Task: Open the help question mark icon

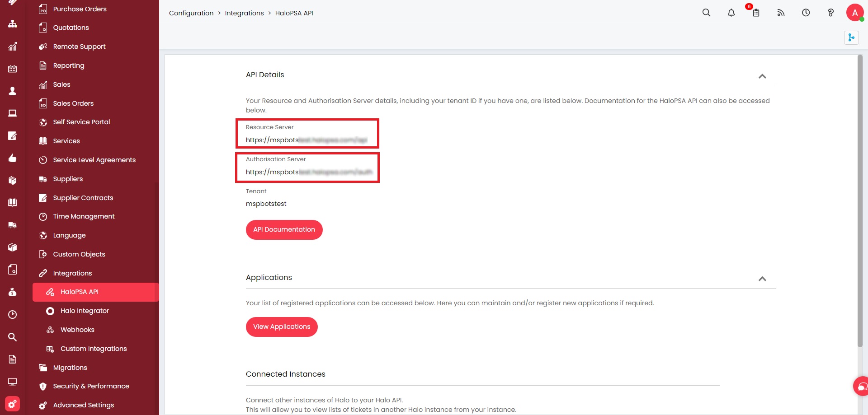Action: point(830,13)
